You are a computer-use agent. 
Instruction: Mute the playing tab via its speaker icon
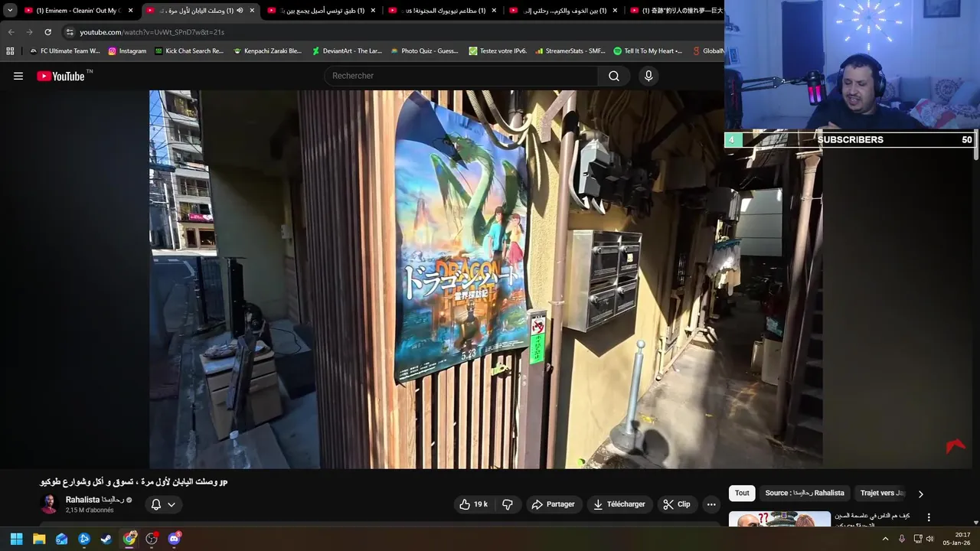click(240, 11)
